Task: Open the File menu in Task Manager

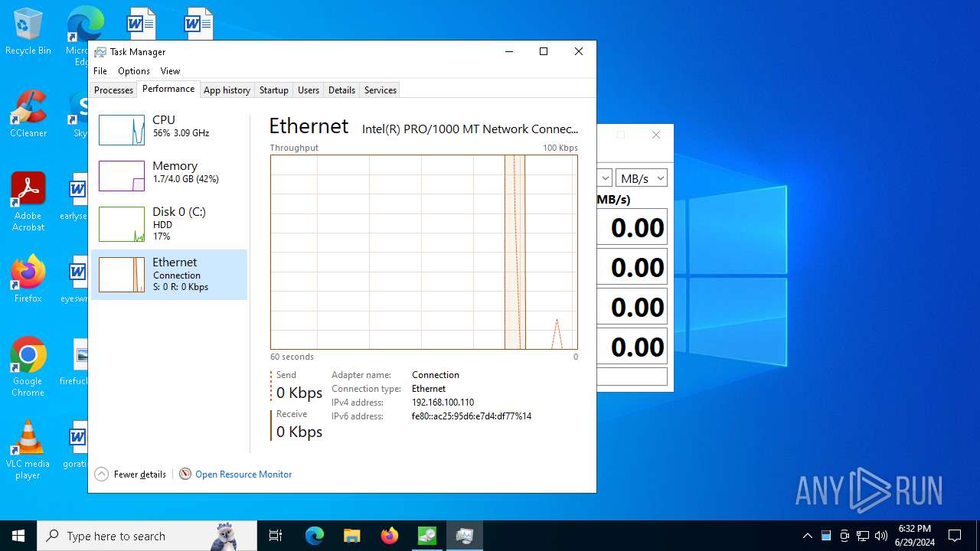Action: coord(100,70)
